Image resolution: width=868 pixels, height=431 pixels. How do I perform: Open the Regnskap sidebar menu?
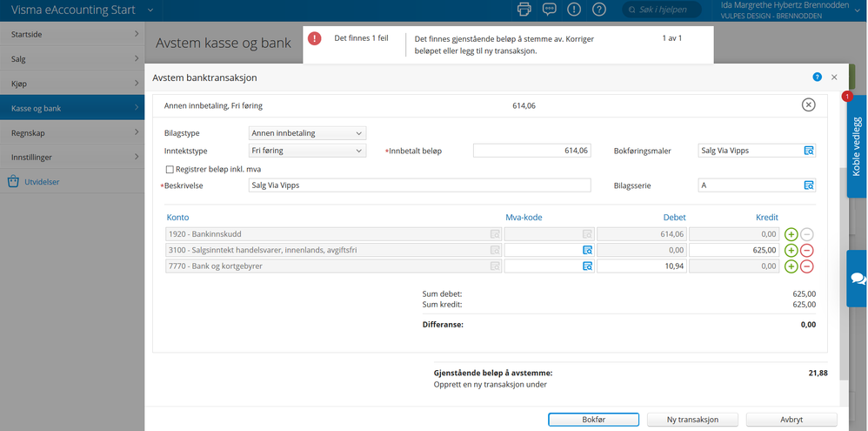tap(72, 133)
